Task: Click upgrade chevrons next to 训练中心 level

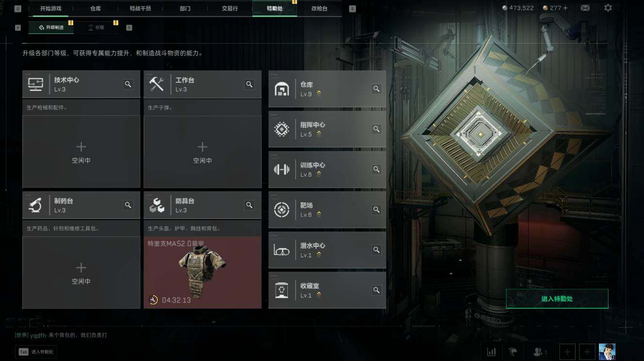Action: click(319, 174)
